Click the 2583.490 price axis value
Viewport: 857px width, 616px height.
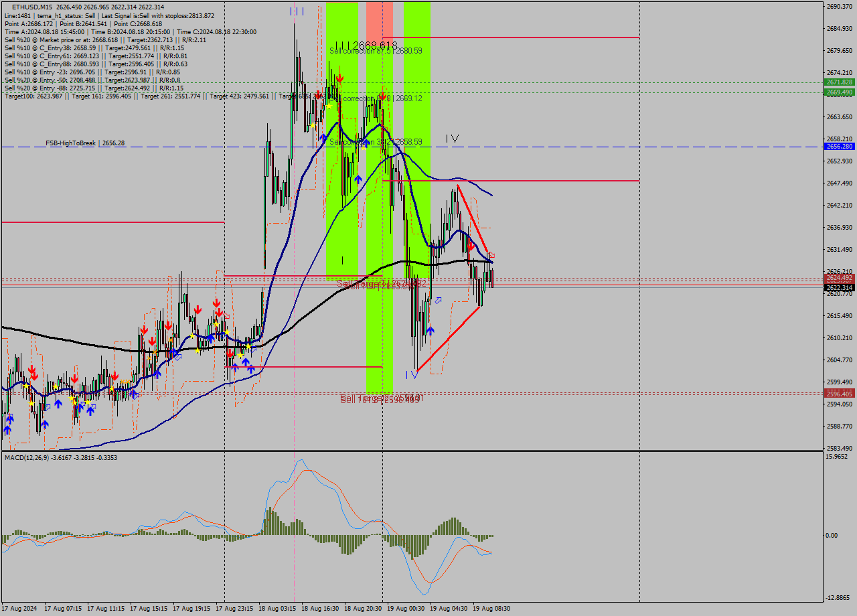[x=840, y=448]
